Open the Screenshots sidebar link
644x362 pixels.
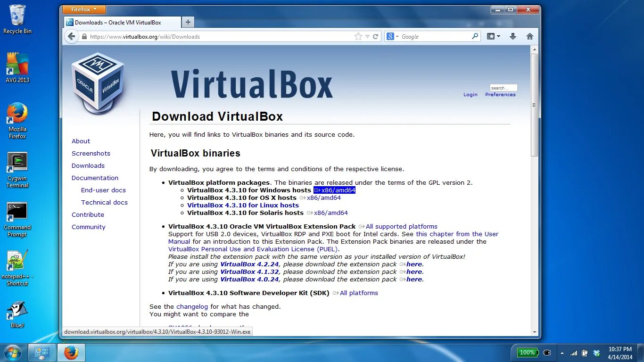click(91, 153)
